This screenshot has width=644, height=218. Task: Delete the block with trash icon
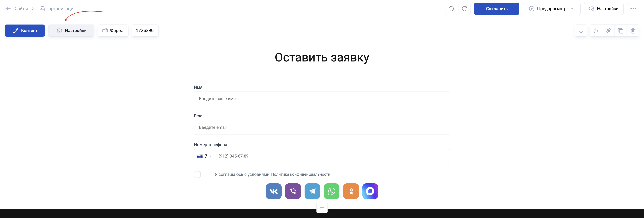633,31
